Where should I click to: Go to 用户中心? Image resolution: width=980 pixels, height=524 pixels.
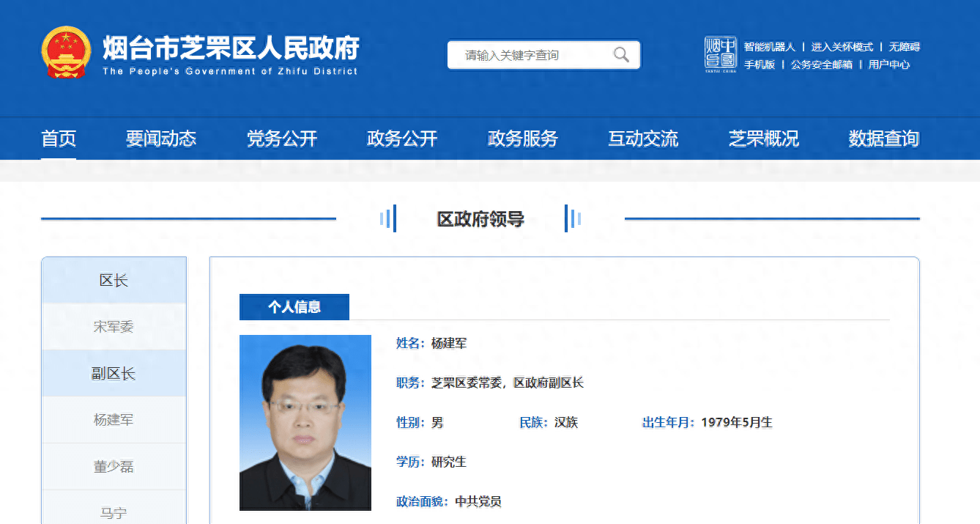[889, 64]
